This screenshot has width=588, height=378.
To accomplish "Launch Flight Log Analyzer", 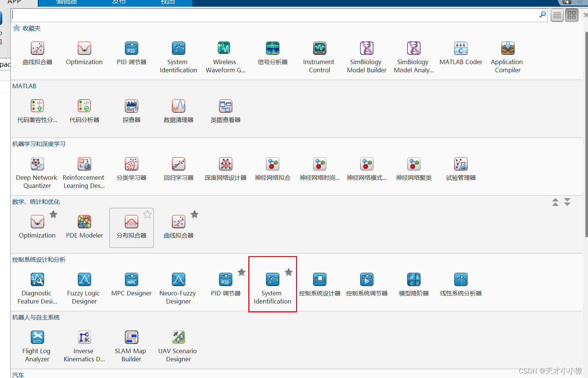I will (x=37, y=346).
